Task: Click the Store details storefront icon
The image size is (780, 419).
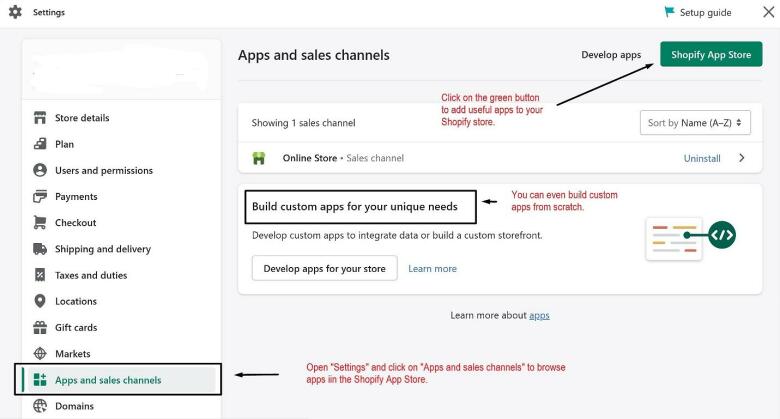Action: click(x=40, y=118)
